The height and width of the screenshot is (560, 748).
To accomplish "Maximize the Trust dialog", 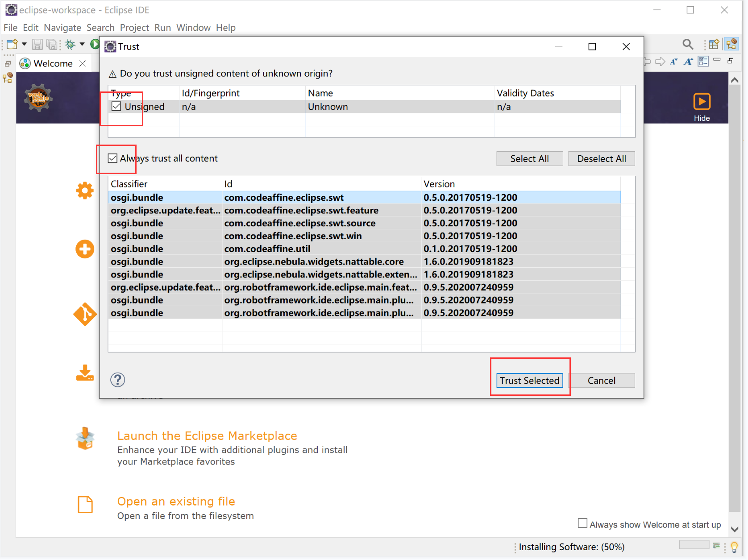I will (592, 46).
